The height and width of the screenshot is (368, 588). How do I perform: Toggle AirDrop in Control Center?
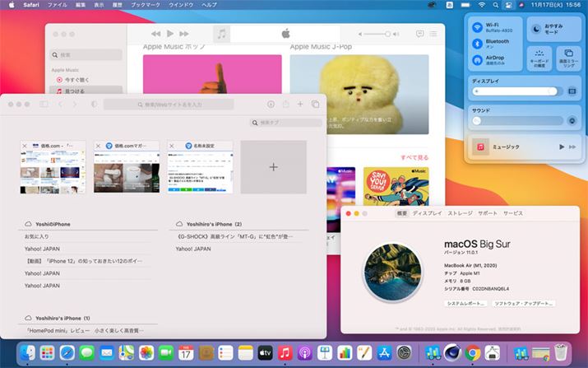coord(477,60)
